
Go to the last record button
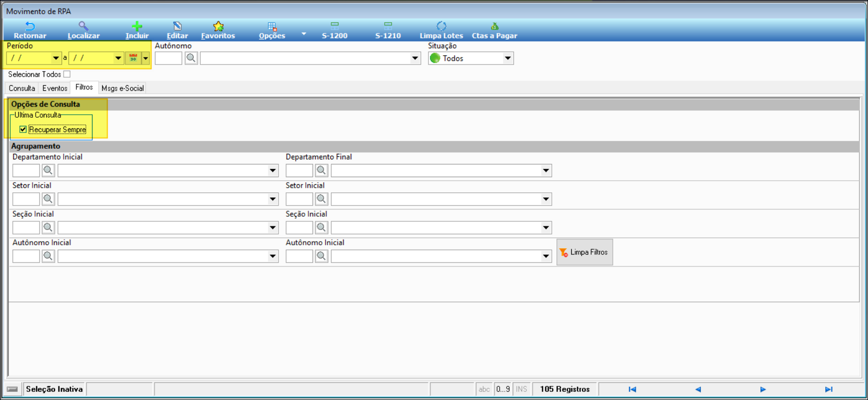(828, 389)
